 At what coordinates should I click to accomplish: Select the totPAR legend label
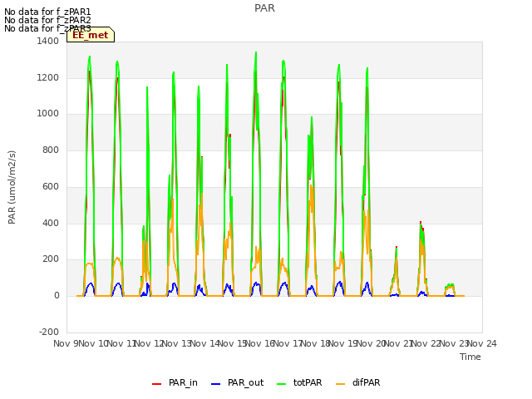pos(308,382)
